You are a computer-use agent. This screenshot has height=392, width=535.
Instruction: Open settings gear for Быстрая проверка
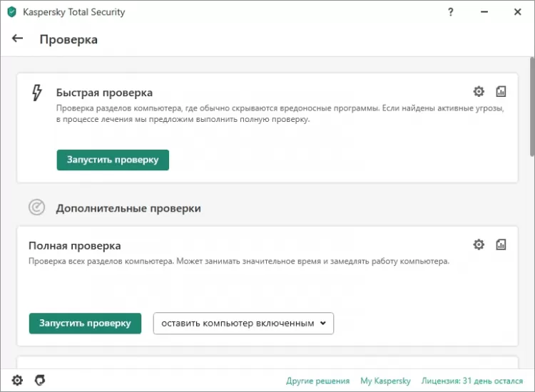479,91
